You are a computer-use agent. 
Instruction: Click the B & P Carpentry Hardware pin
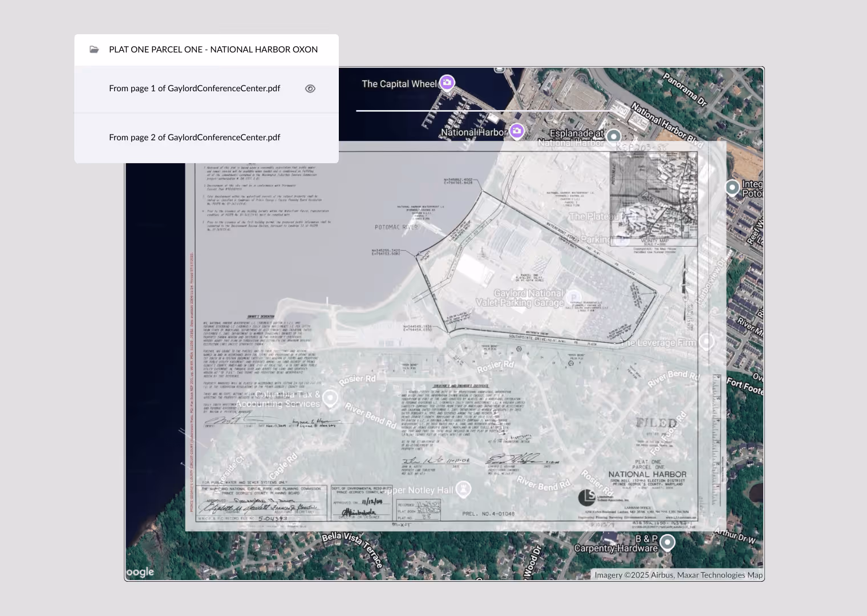click(x=667, y=542)
